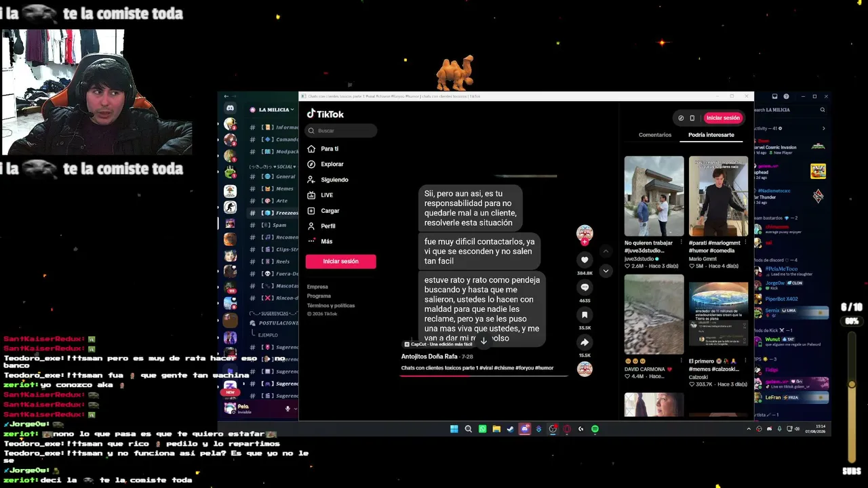Open DAVID CARMONA video thumbnail
Screen dimensions: 868x488
654,314
